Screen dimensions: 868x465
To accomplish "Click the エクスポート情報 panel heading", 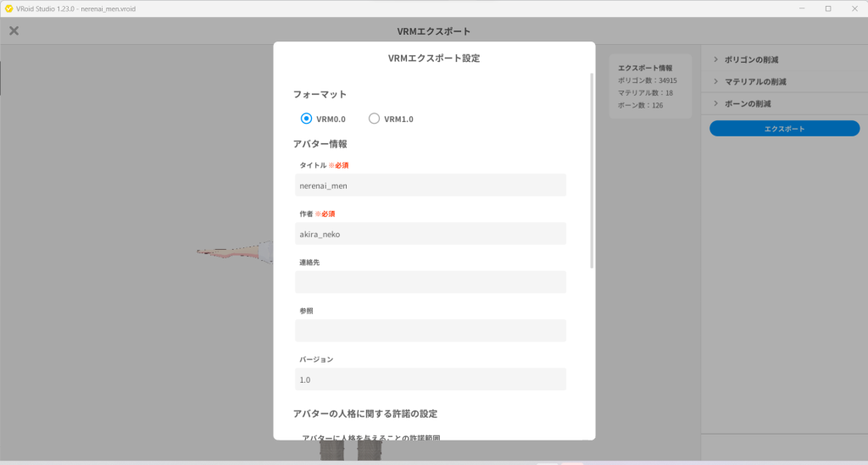I will tap(645, 68).
